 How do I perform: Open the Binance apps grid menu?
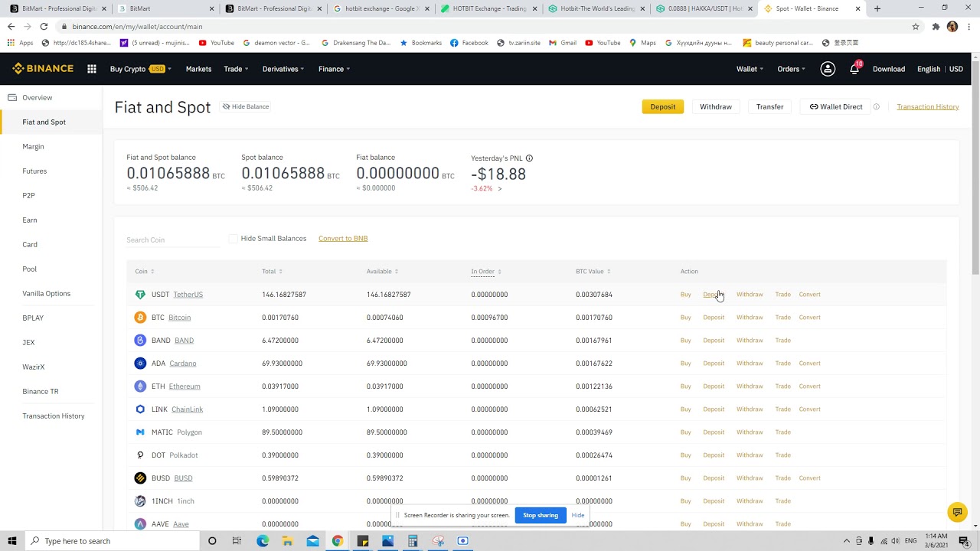pos(92,69)
